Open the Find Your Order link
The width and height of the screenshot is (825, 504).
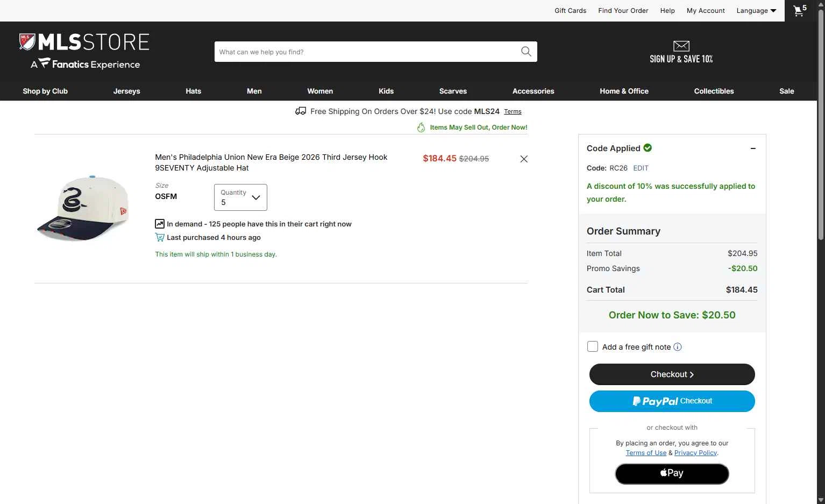[623, 11]
